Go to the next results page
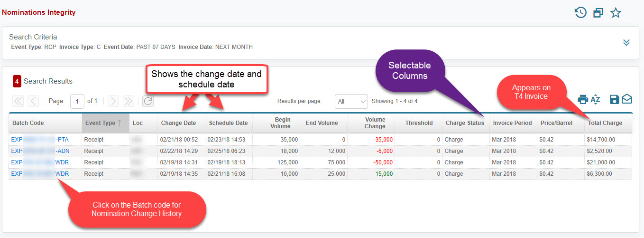Screen dimensions: 644x238 click(113, 101)
